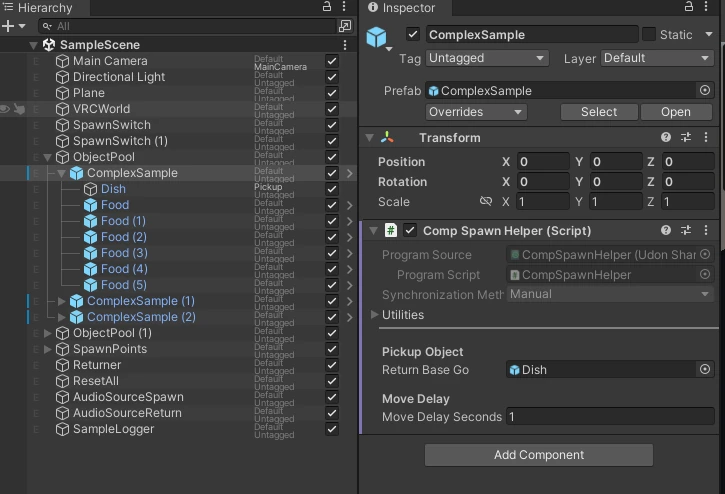Click the Program Source object picker circle
This screenshot has width=725, height=494.
pos(705,254)
